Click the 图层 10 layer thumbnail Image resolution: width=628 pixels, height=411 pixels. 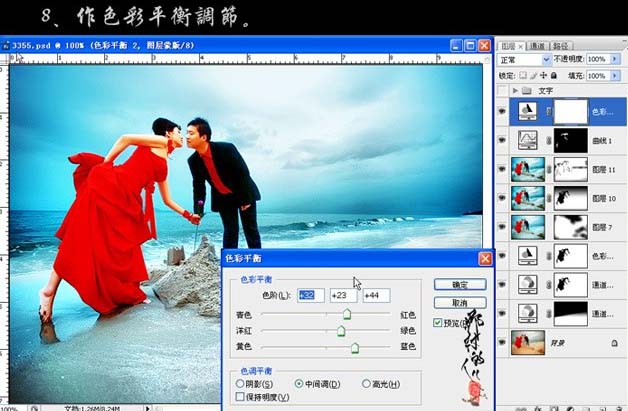[x=527, y=197]
